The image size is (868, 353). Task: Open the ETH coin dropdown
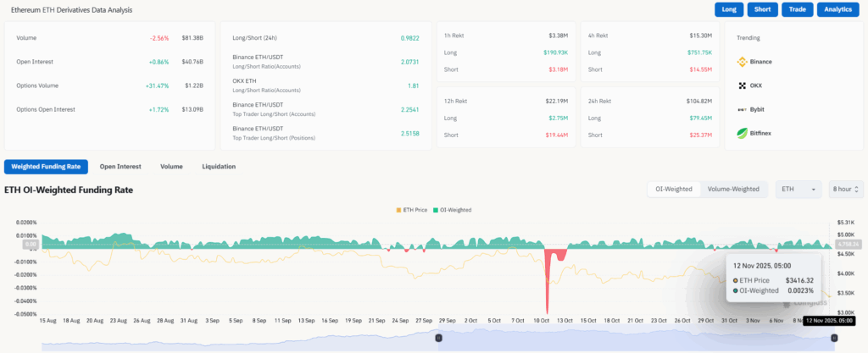798,189
